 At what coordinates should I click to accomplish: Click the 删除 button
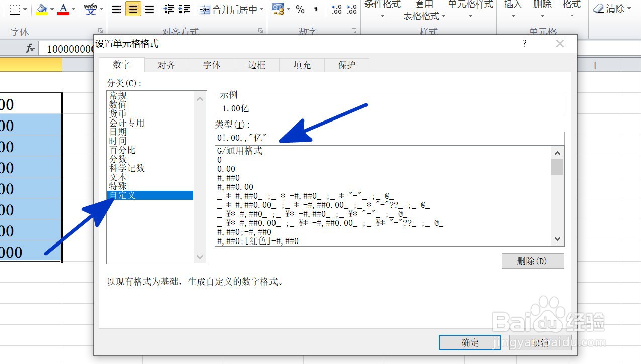click(532, 261)
